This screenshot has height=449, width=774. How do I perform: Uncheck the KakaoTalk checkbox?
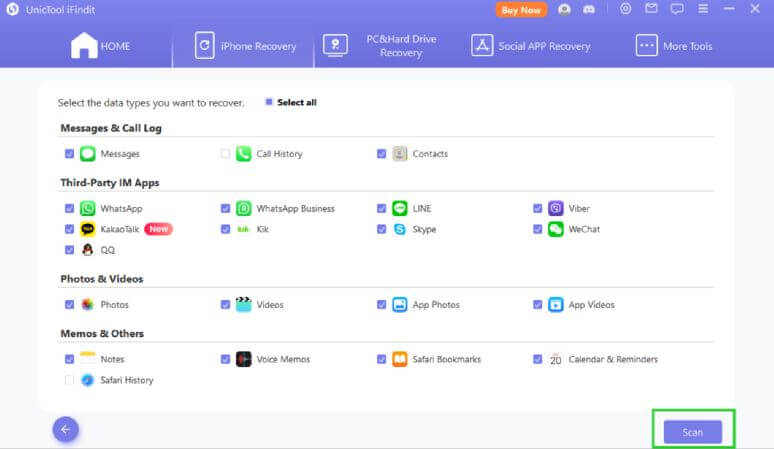(69, 229)
